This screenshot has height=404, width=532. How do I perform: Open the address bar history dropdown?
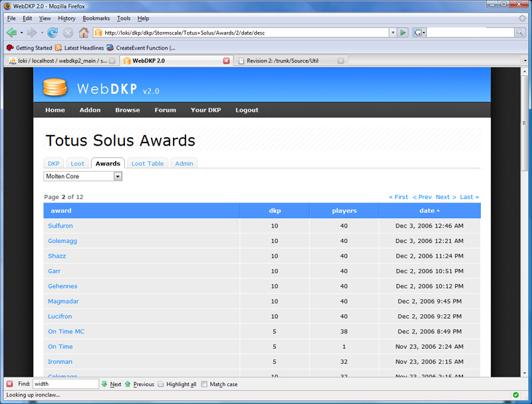click(x=392, y=32)
